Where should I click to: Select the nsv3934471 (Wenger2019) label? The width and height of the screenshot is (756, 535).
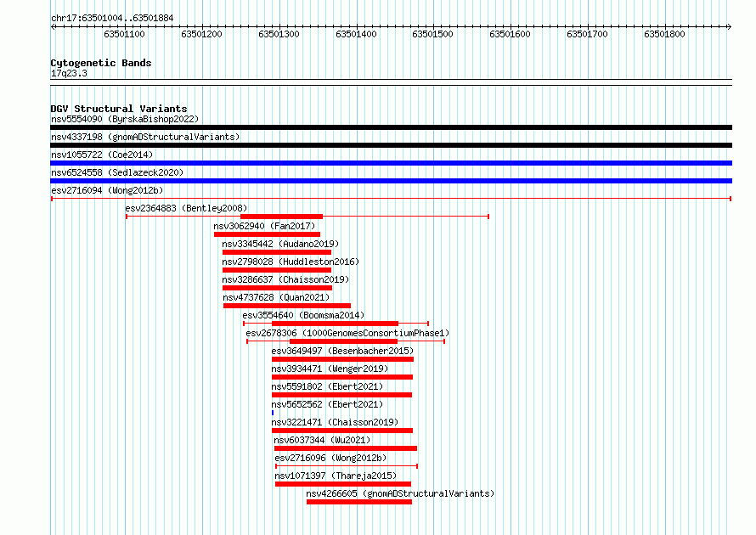[330, 369]
